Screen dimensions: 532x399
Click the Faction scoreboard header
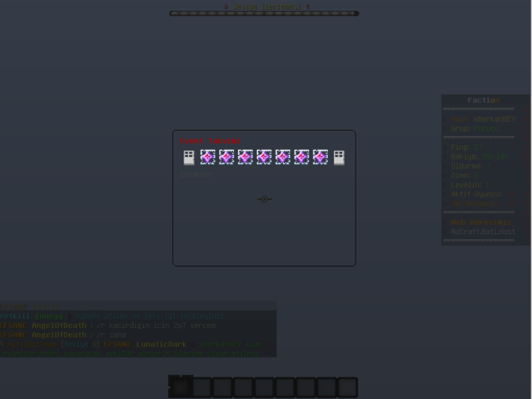(484, 100)
